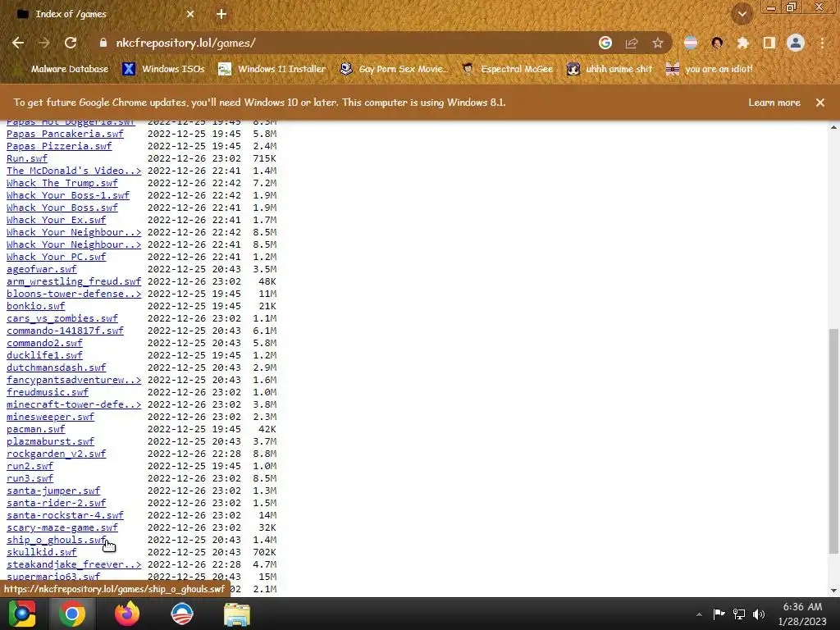Open volume control in system tray
840x630 pixels.
pos(759,614)
